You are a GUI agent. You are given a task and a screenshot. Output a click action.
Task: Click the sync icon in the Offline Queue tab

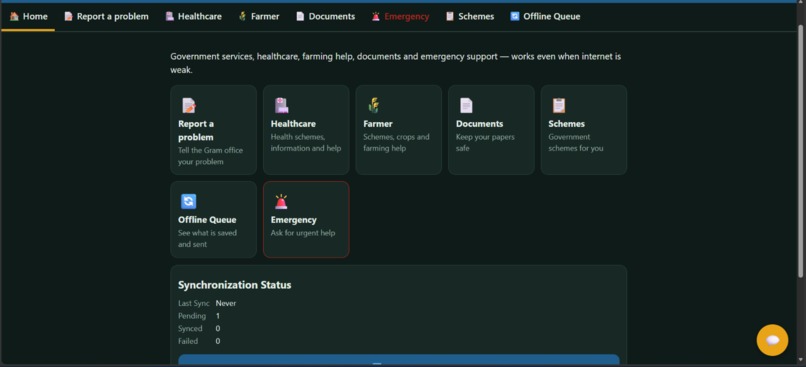[515, 16]
